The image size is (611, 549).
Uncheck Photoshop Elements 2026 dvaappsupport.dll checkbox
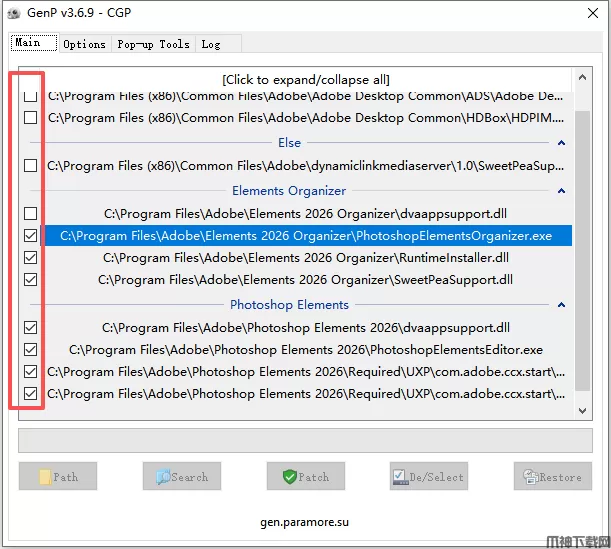click(30, 327)
